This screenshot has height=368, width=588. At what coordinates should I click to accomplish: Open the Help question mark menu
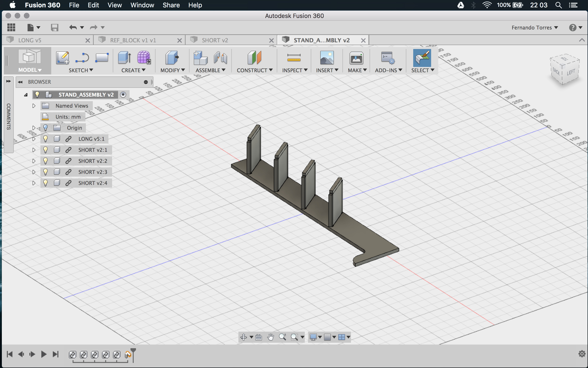coord(575,28)
